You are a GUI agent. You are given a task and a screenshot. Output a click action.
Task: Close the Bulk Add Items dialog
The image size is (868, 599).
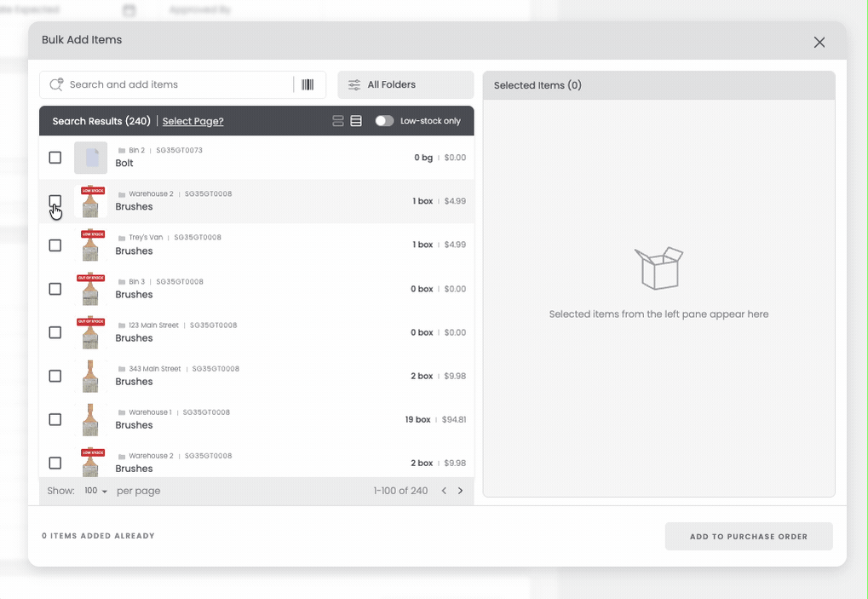[x=819, y=43]
